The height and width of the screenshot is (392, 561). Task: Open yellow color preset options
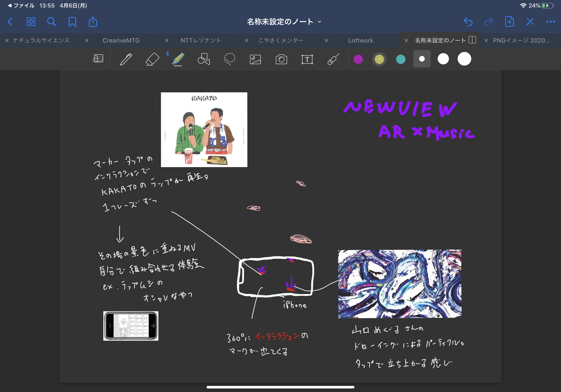(x=379, y=59)
